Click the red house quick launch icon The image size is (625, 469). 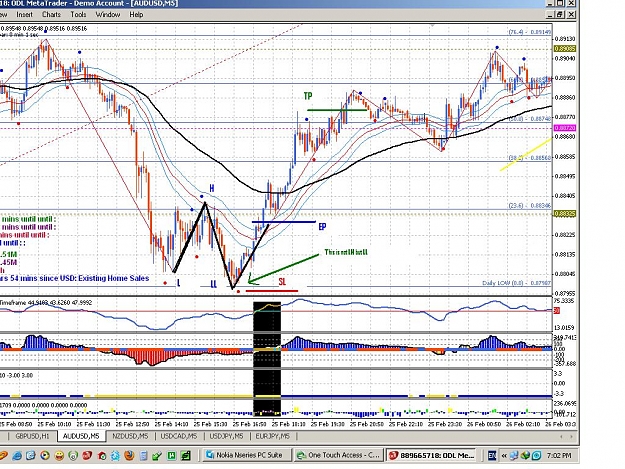102,456
